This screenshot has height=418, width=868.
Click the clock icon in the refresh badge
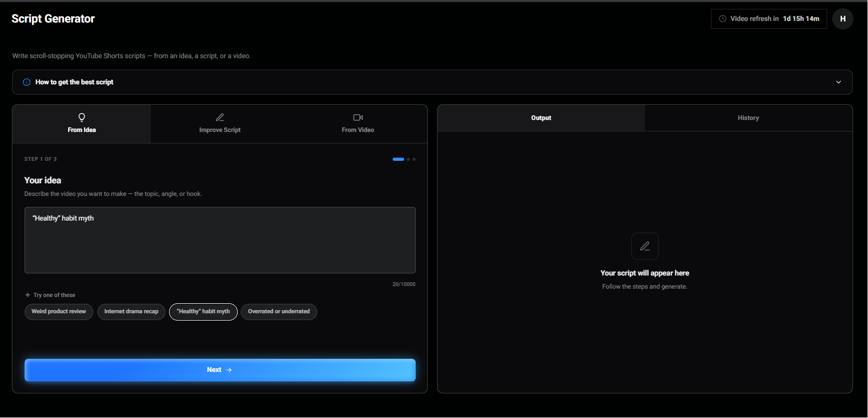click(723, 19)
